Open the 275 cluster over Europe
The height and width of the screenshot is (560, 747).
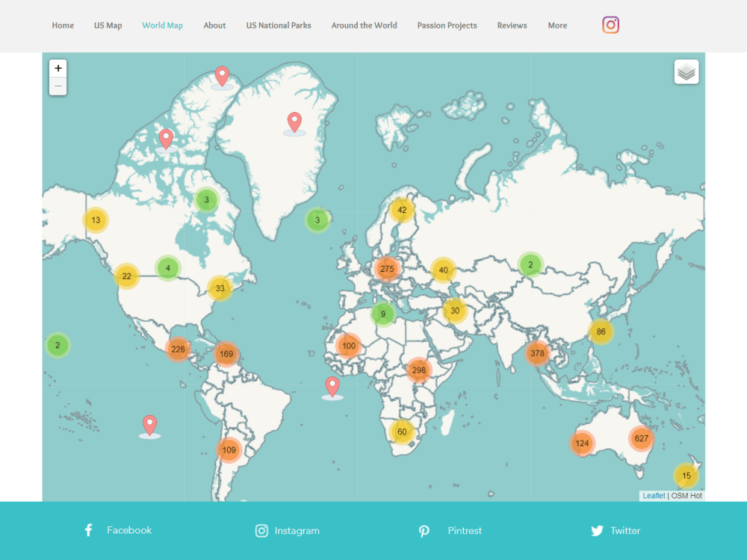[x=387, y=269]
